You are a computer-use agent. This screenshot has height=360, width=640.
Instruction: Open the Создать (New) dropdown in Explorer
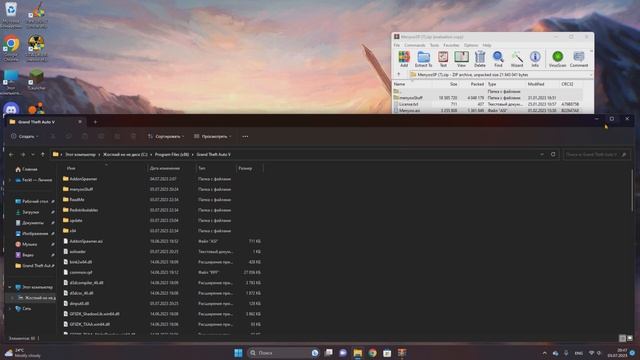click(25, 136)
